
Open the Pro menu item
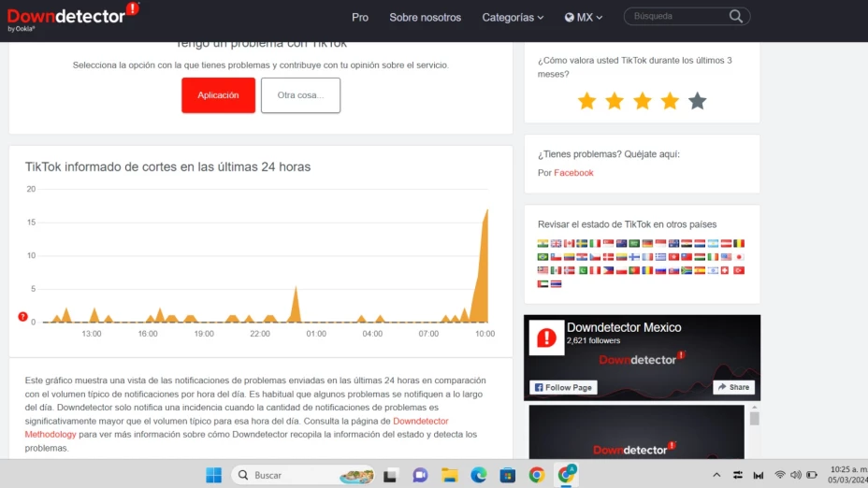click(360, 17)
